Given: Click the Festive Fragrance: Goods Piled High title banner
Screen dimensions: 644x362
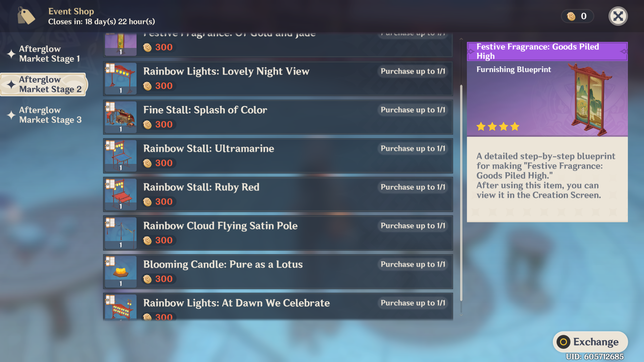Looking at the screenshot, I should coord(547,51).
